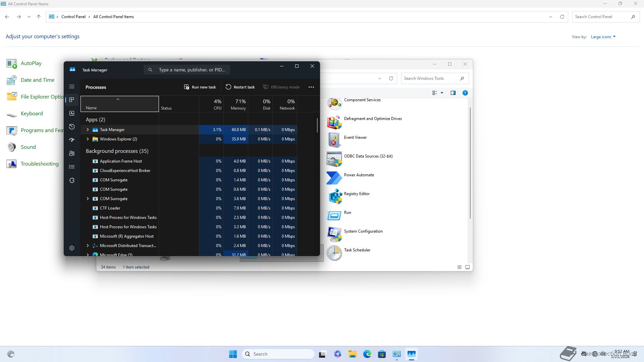Image resolution: width=644 pixels, height=362 pixels.
Task: Click Restart task button
Action: tap(240, 87)
